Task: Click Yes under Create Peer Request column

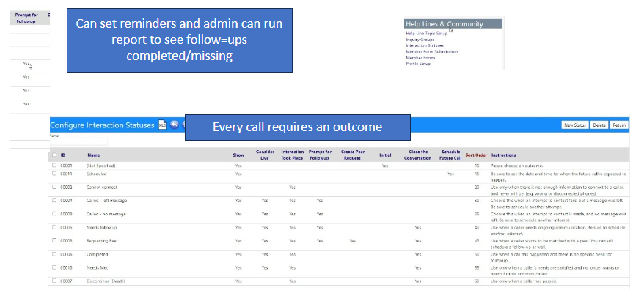Action: (x=352, y=241)
